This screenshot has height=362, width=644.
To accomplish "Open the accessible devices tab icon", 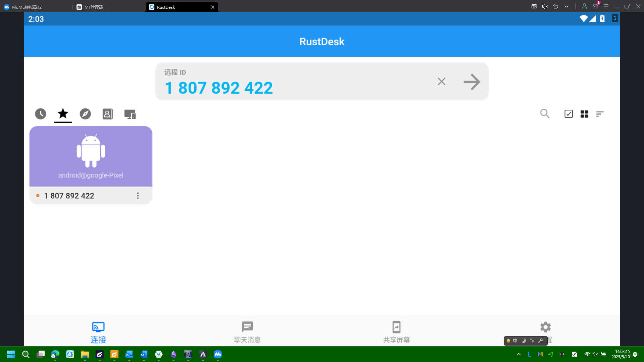I will pyautogui.click(x=130, y=114).
